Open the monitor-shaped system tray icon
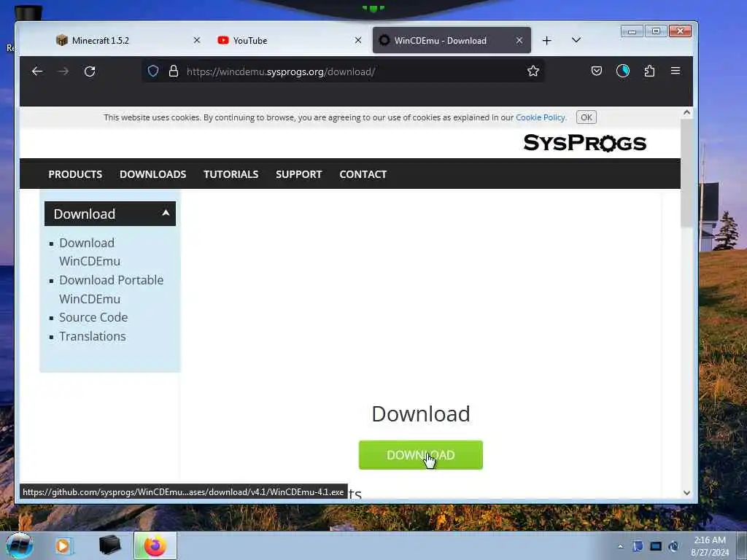Image resolution: width=747 pixels, height=560 pixels. tap(656, 546)
